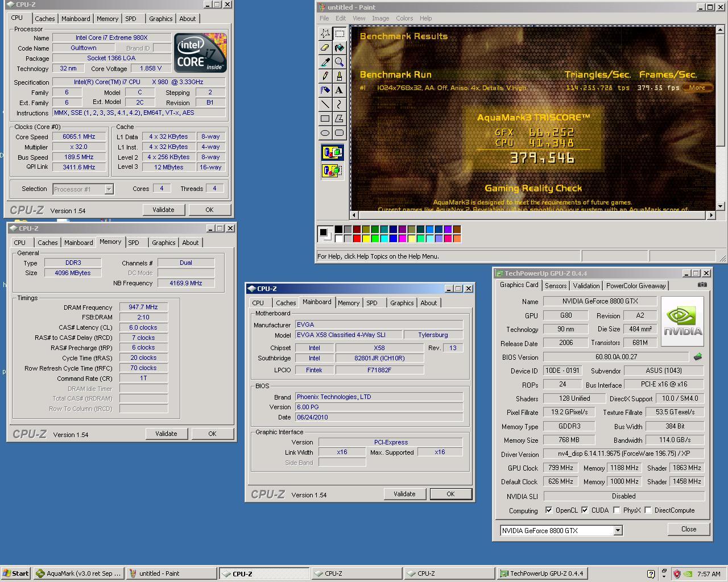Choose the transparent selection option in Paint
This screenshot has height=582, width=728.
(332, 171)
